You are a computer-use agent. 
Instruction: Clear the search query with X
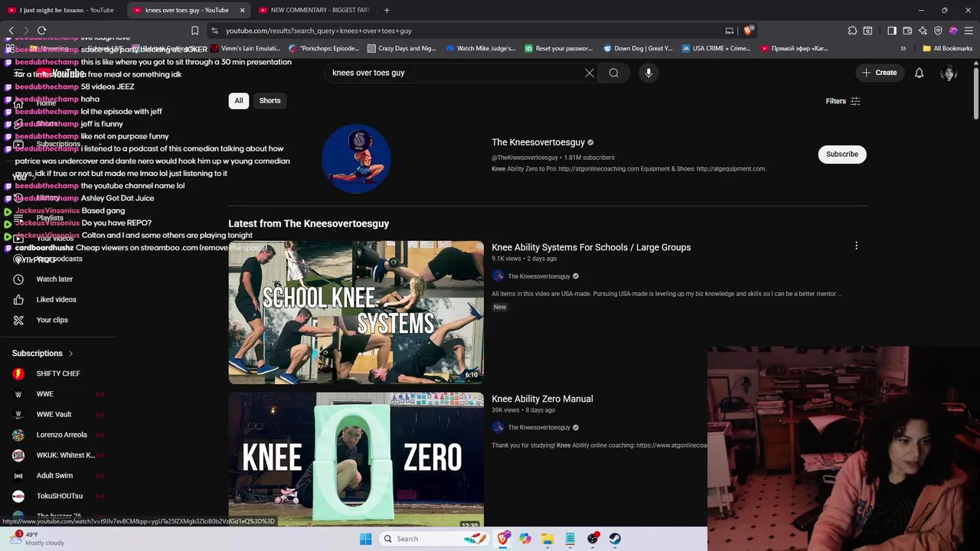tap(590, 73)
